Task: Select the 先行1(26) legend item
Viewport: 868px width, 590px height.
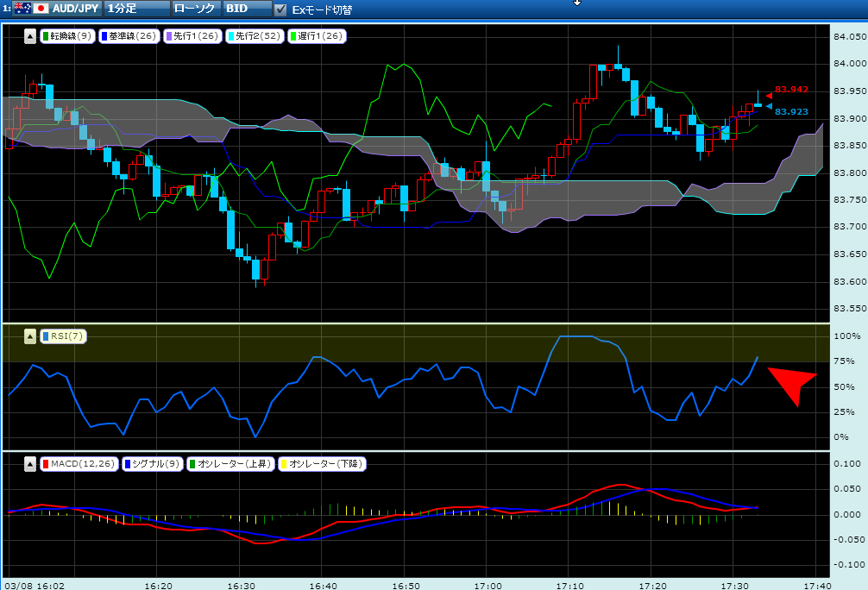Action: click(192, 36)
